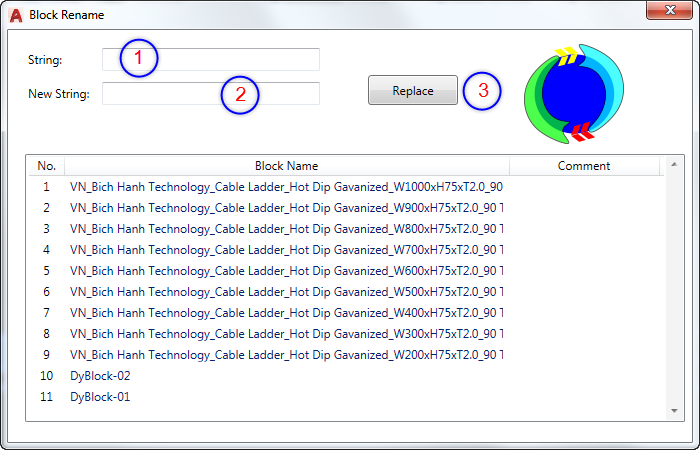Select the block name containing W300xH75xT2.0

point(286,333)
